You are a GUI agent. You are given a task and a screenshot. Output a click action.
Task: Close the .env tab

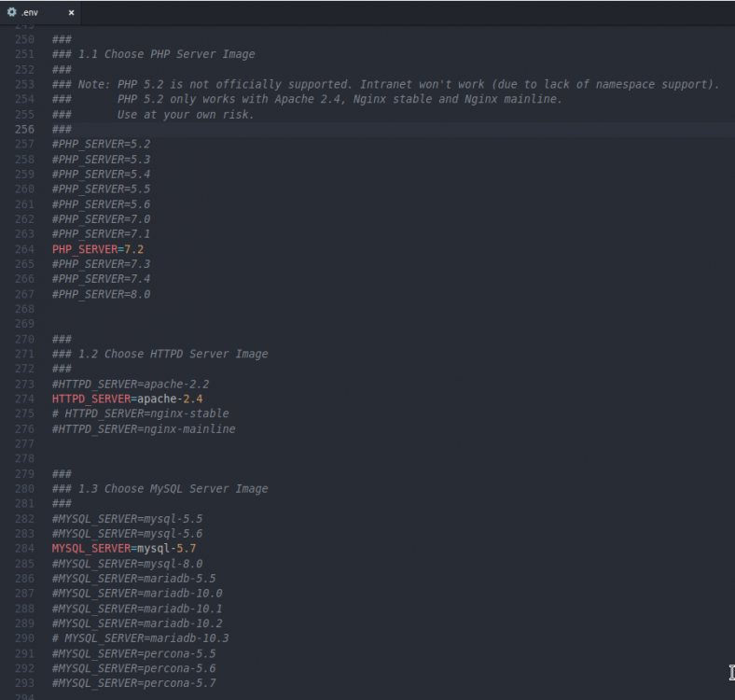(71, 13)
